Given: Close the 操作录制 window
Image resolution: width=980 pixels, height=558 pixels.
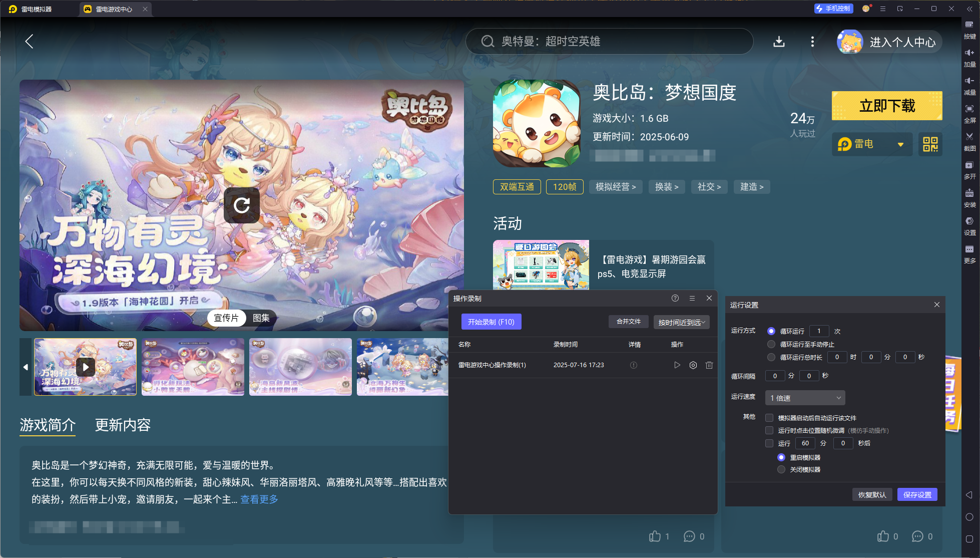Looking at the screenshot, I should click(709, 298).
